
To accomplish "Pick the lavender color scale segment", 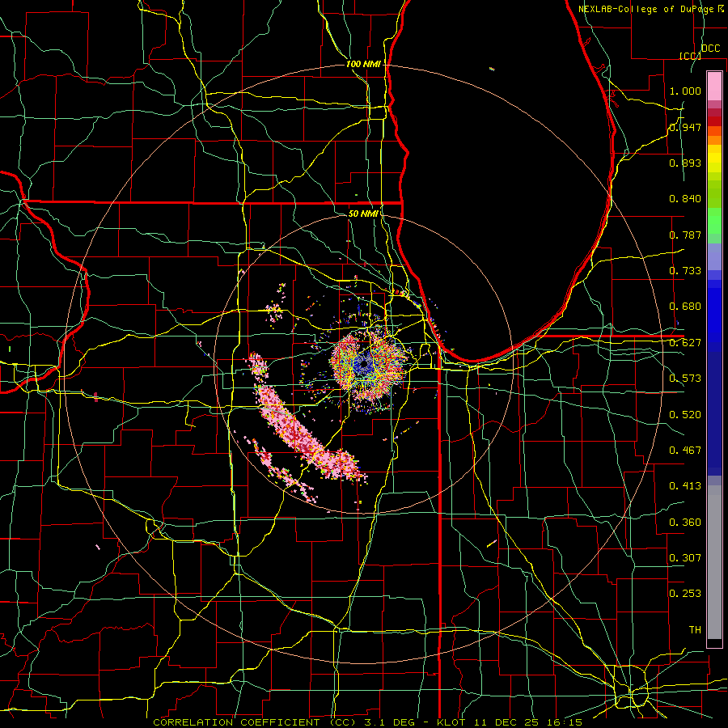I will [714, 256].
